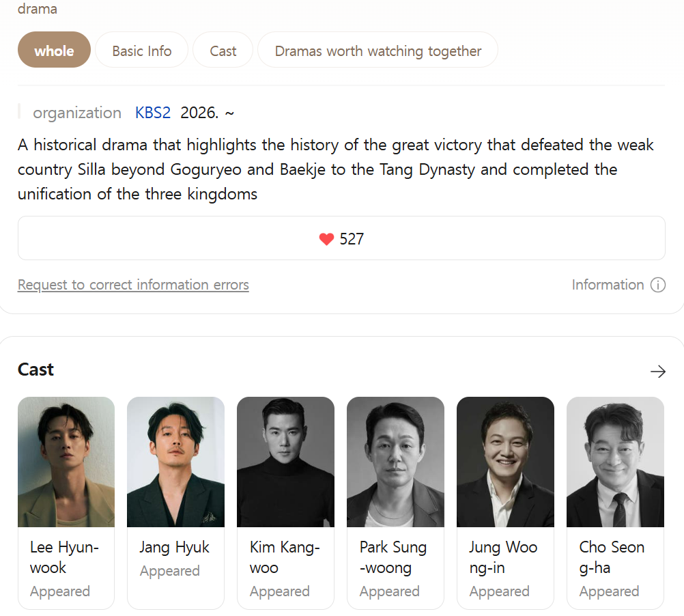Viewport: 684px width, 616px height.
Task: Select the 'whole' tab
Action: tap(54, 51)
